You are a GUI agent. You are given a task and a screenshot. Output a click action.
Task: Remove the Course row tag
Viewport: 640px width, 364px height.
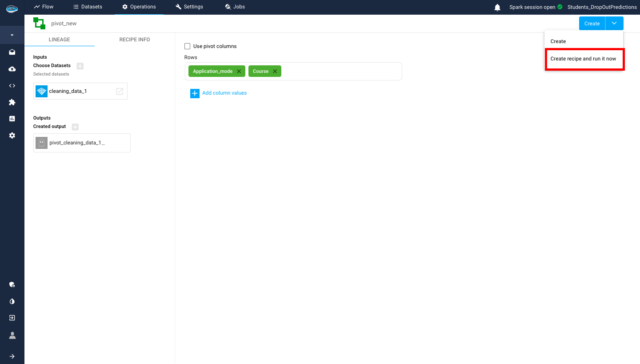[x=275, y=71]
